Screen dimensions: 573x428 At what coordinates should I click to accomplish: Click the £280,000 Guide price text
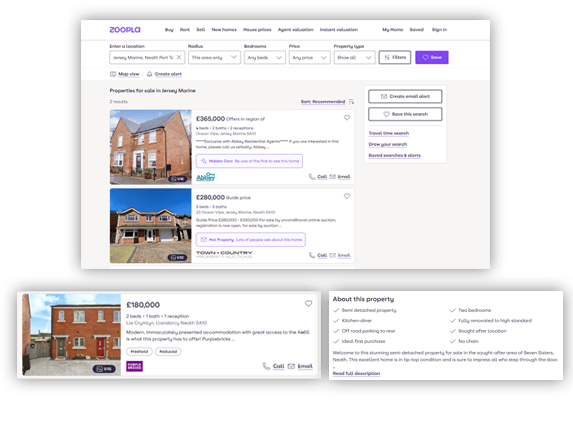(x=223, y=197)
